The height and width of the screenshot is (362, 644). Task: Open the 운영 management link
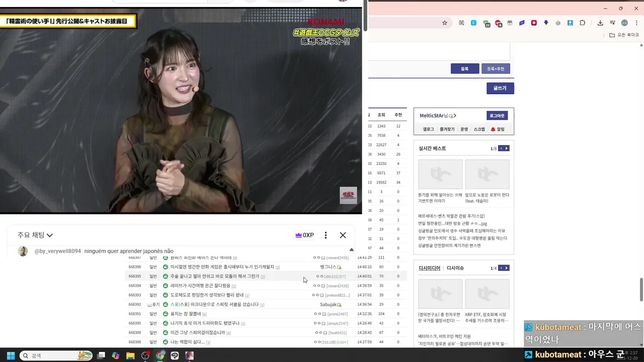pos(464,129)
